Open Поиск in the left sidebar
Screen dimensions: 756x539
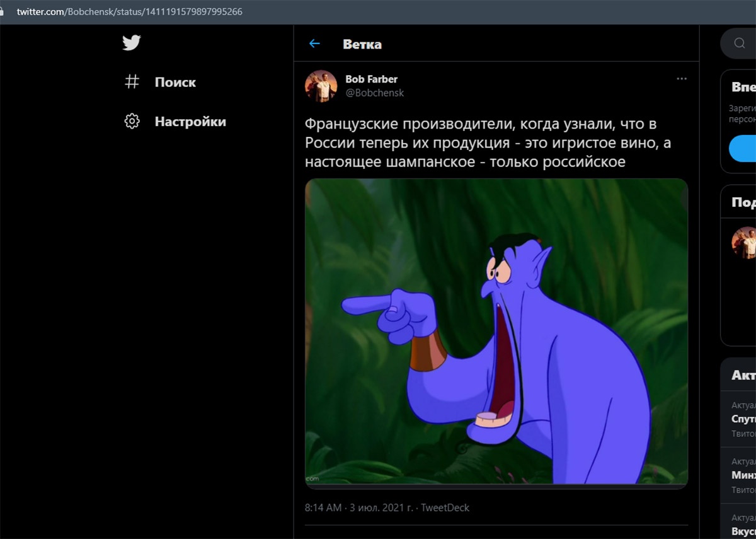click(160, 82)
